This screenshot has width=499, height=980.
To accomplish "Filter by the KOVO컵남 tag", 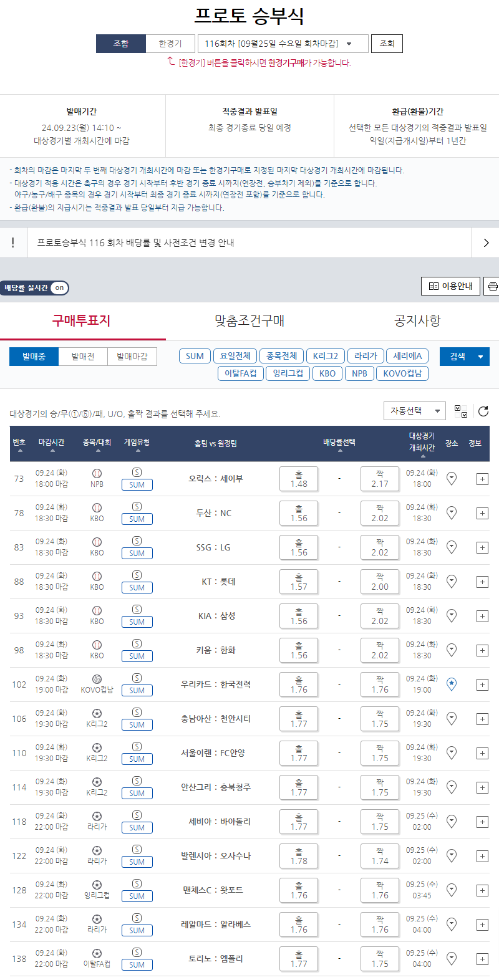I will click(x=402, y=373).
